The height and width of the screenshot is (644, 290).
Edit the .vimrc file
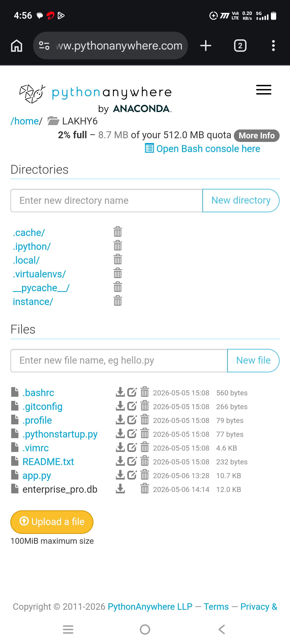coord(132,448)
